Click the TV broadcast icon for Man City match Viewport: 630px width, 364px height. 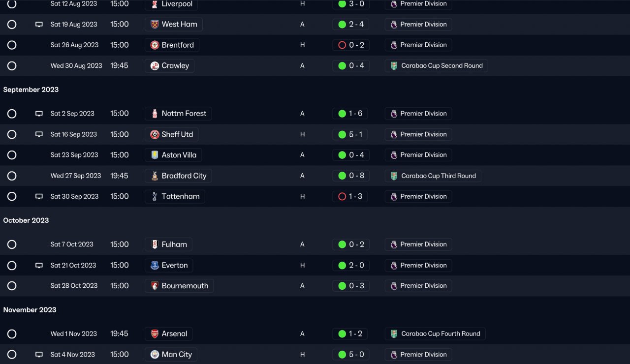point(39,355)
